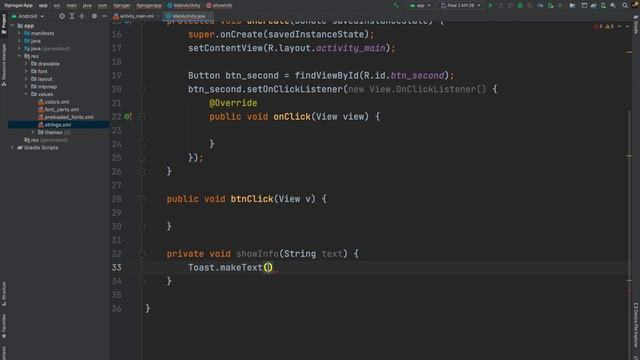Click the user avatar icon in toolbar
This screenshot has height=360, width=640.
(x=635, y=5)
